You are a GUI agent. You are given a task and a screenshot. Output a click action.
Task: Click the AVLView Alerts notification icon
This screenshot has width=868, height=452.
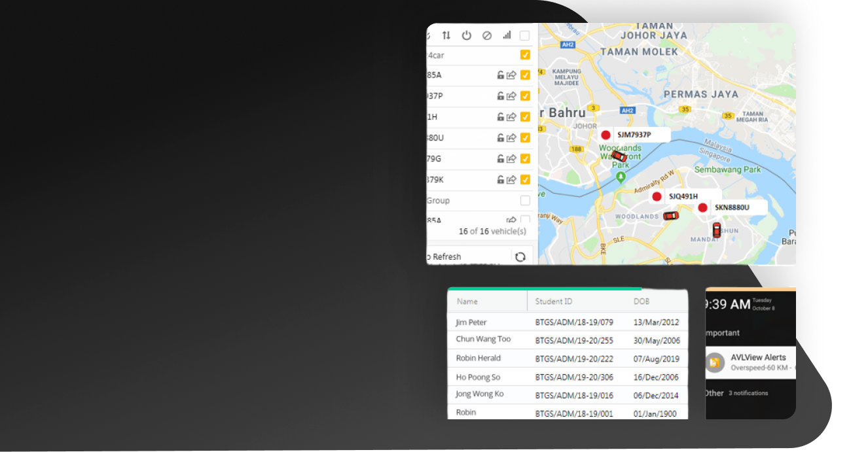715,362
